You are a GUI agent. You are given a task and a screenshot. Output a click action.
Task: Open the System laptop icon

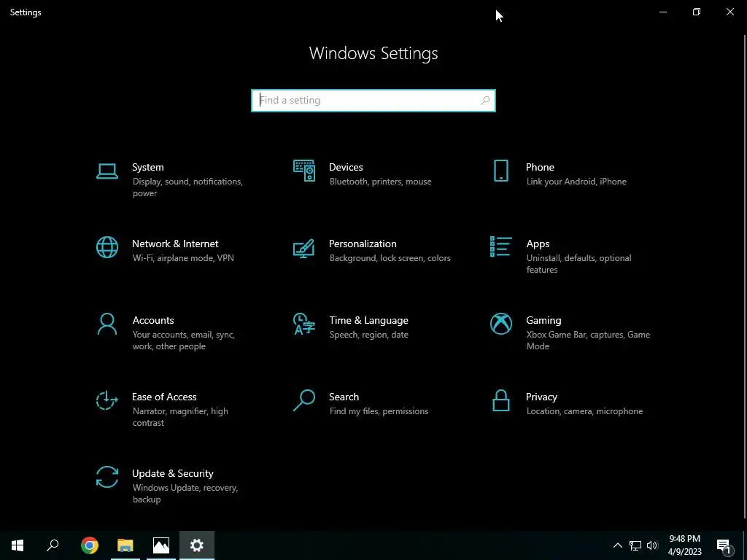click(107, 171)
